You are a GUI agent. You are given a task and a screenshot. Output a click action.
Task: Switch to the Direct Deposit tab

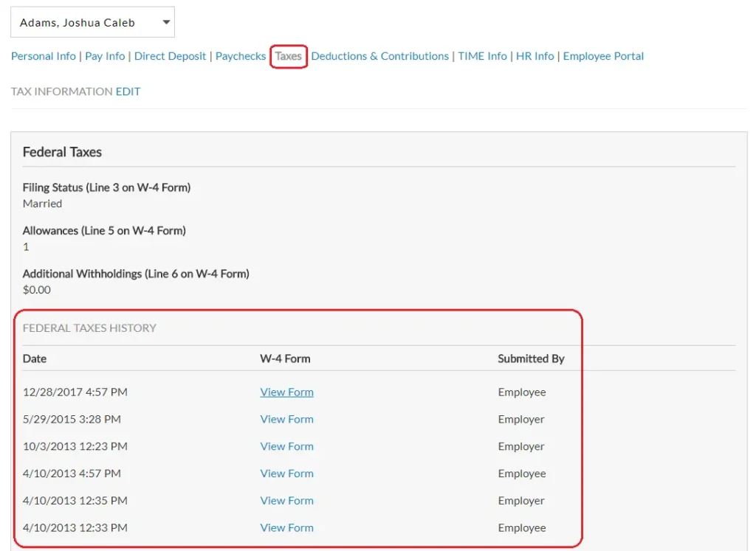click(170, 56)
